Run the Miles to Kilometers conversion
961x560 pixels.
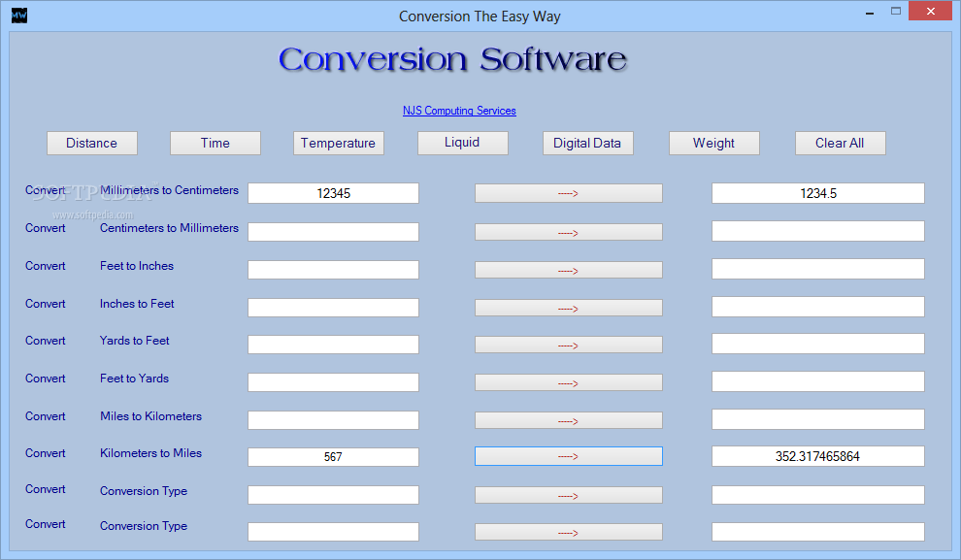point(568,419)
